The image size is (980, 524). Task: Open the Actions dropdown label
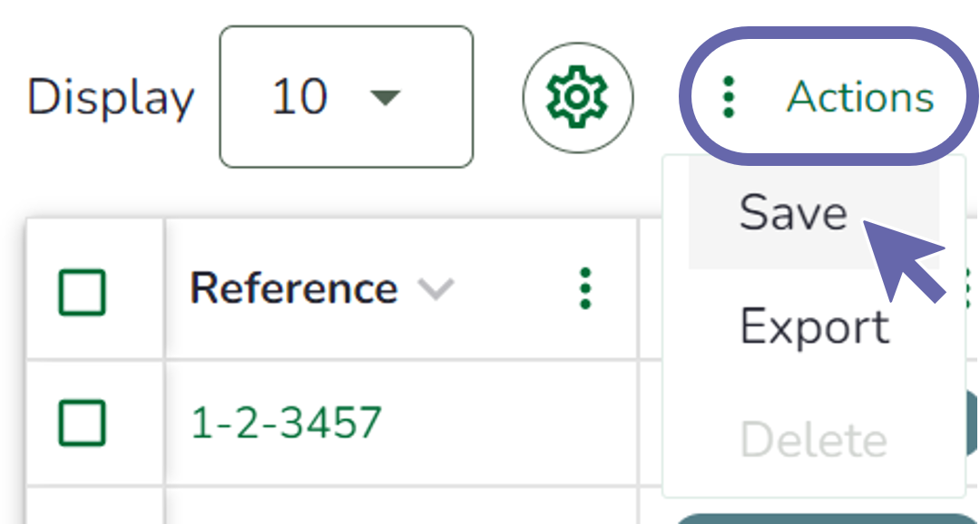tap(859, 97)
